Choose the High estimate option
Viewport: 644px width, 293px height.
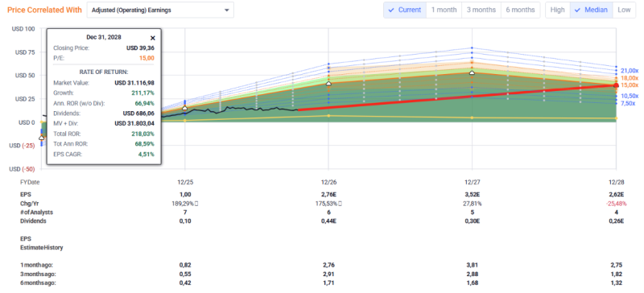[557, 10]
